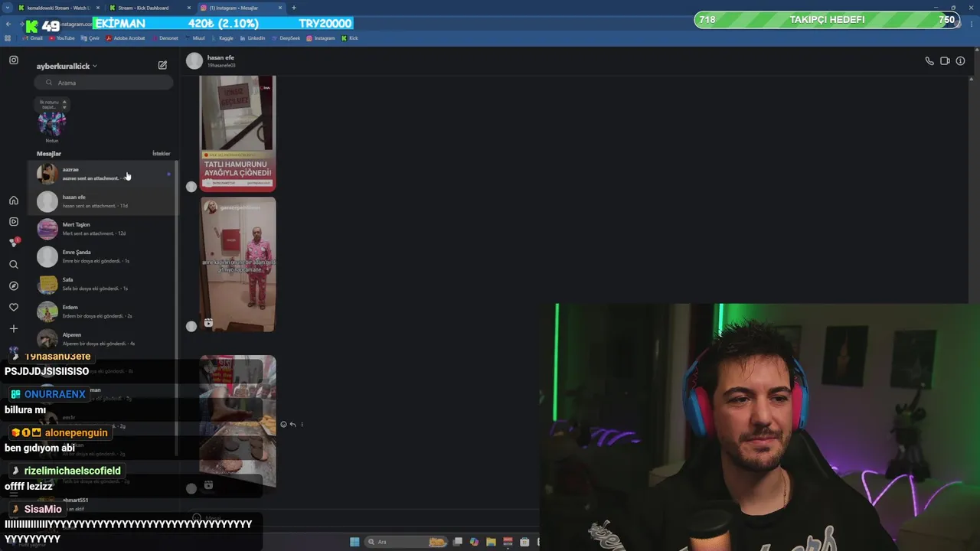Open the Reels icon in sidebar

point(14,221)
